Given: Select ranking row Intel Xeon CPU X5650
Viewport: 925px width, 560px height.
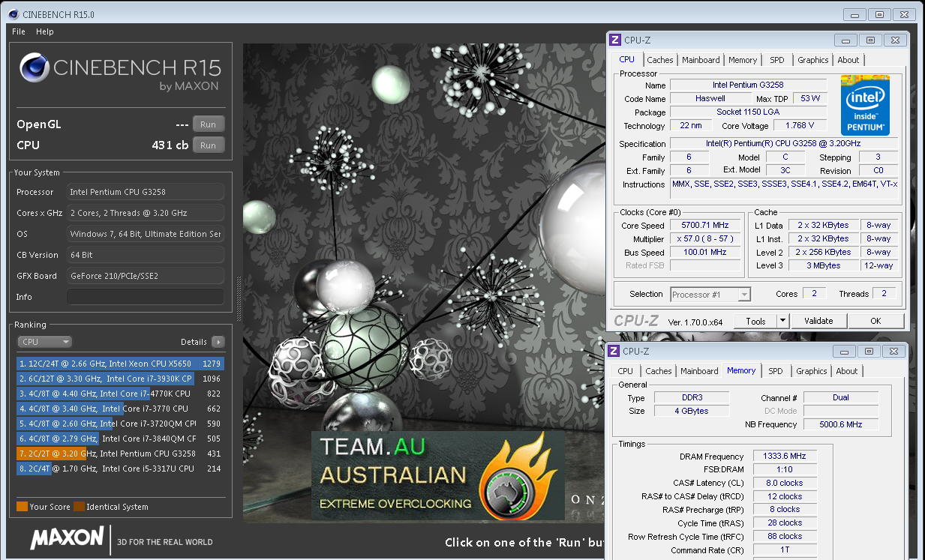Looking at the screenshot, I should (x=120, y=364).
